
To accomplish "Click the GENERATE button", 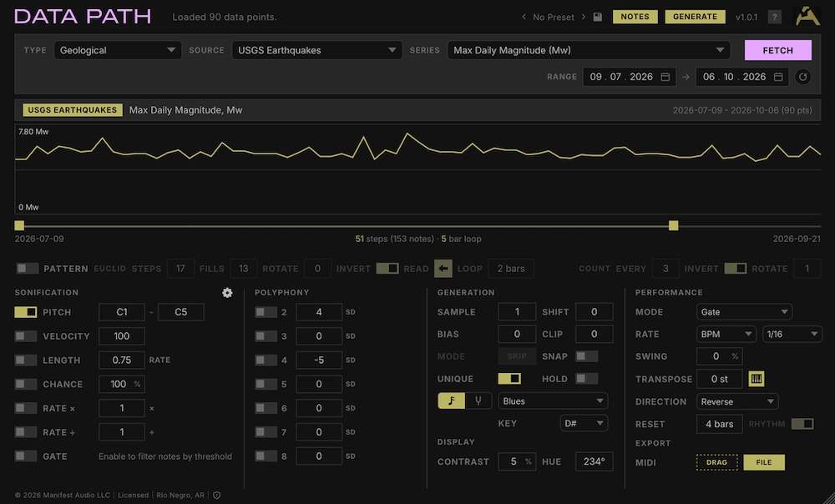I will point(695,17).
